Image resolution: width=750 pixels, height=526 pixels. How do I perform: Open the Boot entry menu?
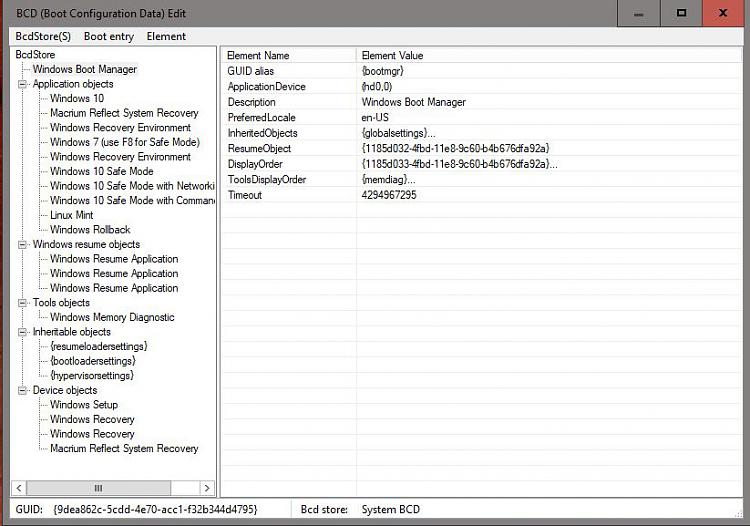pyautogui.click(x=109, y=36)
